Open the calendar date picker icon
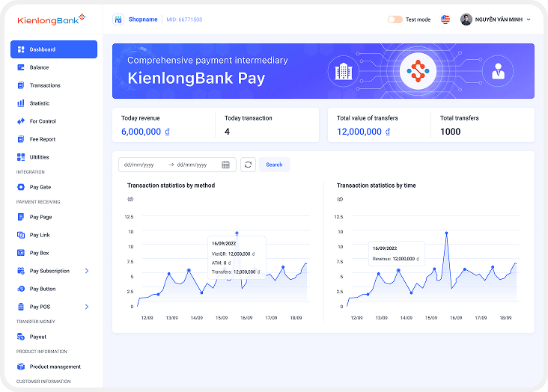The image size is (548, 392). (x=226, y=165)
